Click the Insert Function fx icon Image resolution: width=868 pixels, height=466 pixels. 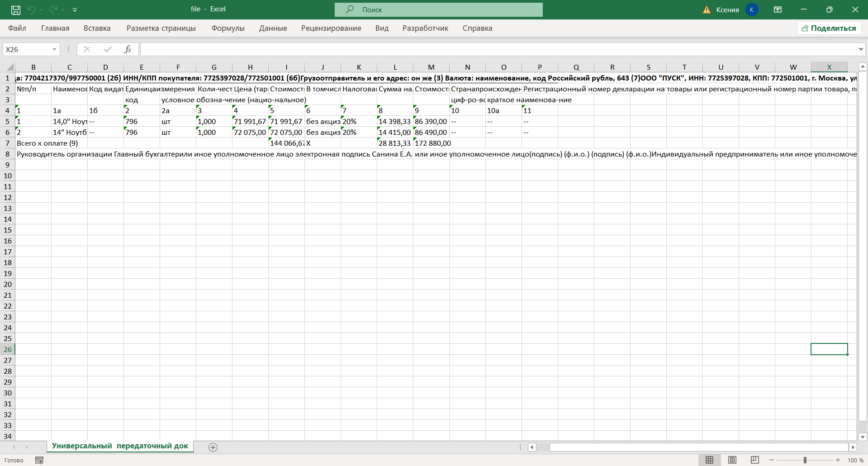click(x=128, y=49)
